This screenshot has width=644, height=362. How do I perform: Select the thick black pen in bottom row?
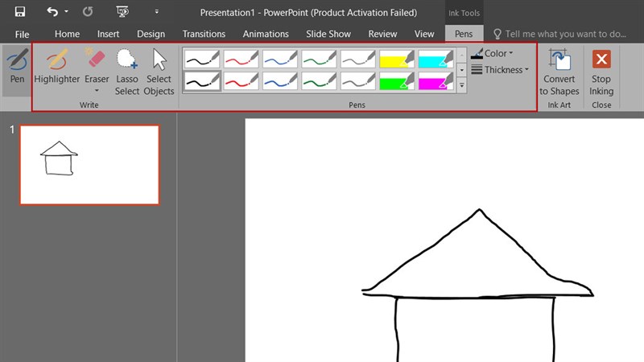[202, 81]
